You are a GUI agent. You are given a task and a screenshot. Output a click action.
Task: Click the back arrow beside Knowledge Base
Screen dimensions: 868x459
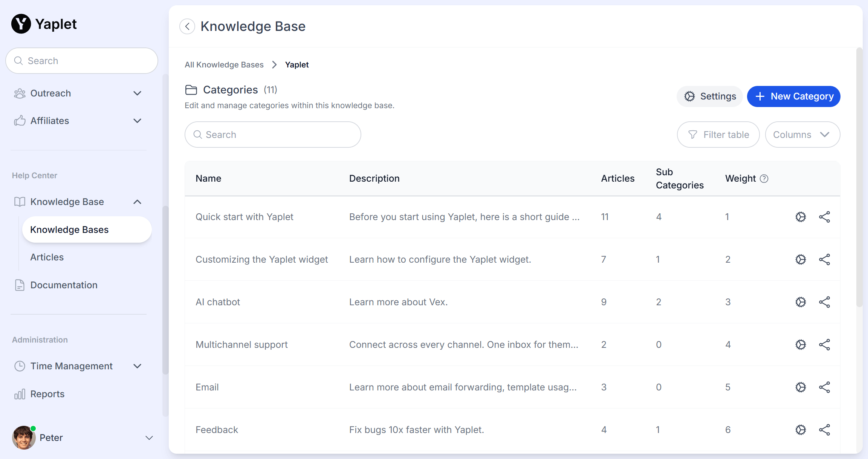point(187,26)
